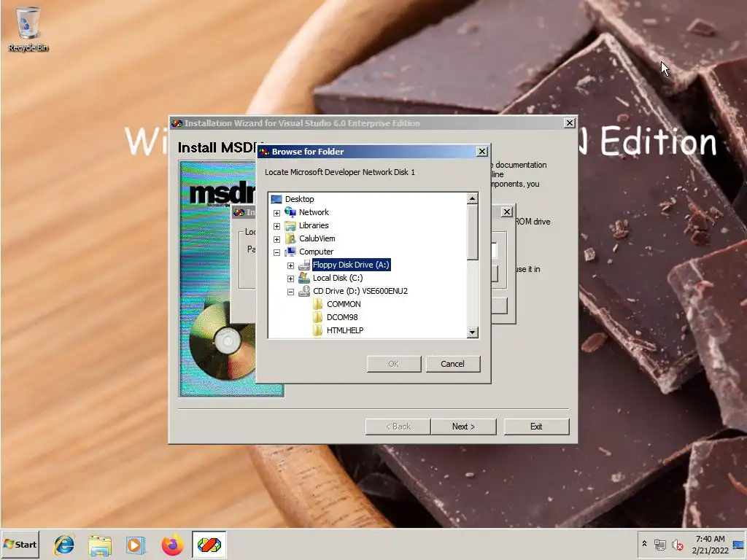Image resolution: width=747 pixels, height=560 pixels.
Task: Open Internet Explorer from the taskbar
Action: [x=64, y=545]
